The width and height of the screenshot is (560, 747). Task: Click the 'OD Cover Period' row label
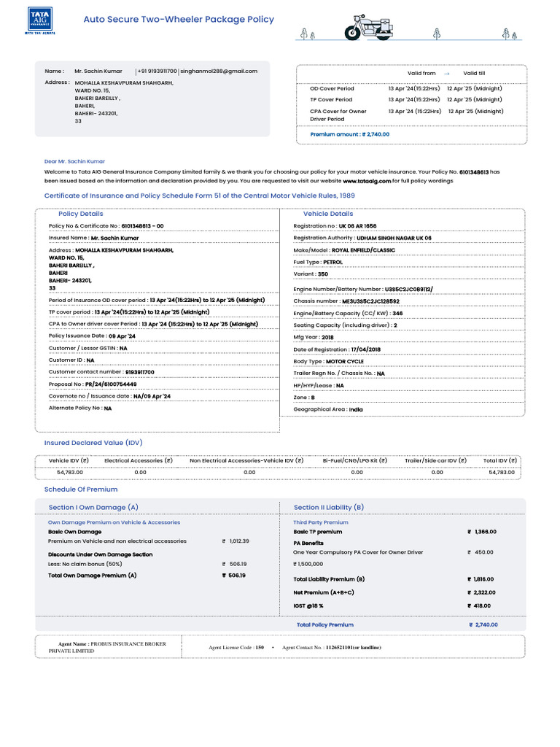point(332,88)
